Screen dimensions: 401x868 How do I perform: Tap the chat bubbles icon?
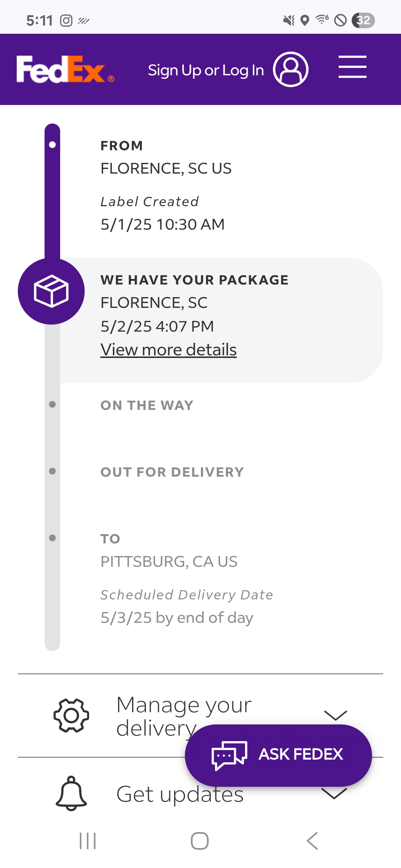229,755
